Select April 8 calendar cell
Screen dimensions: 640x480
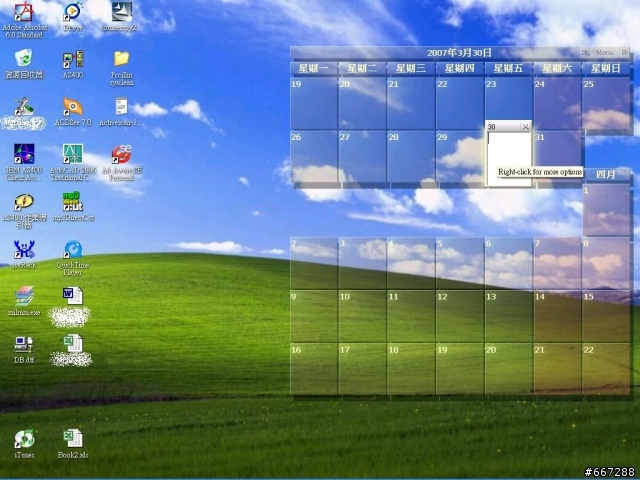(x=606, y=263)
